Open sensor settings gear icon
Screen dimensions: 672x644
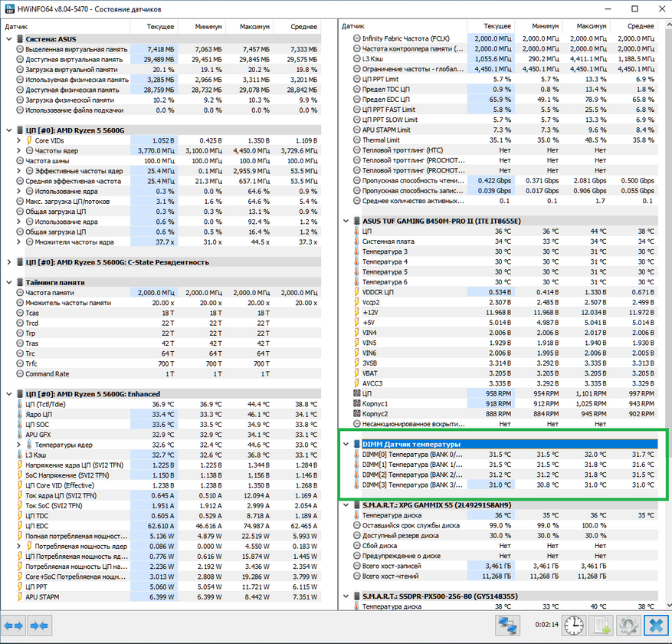click(x=628, y=625)
